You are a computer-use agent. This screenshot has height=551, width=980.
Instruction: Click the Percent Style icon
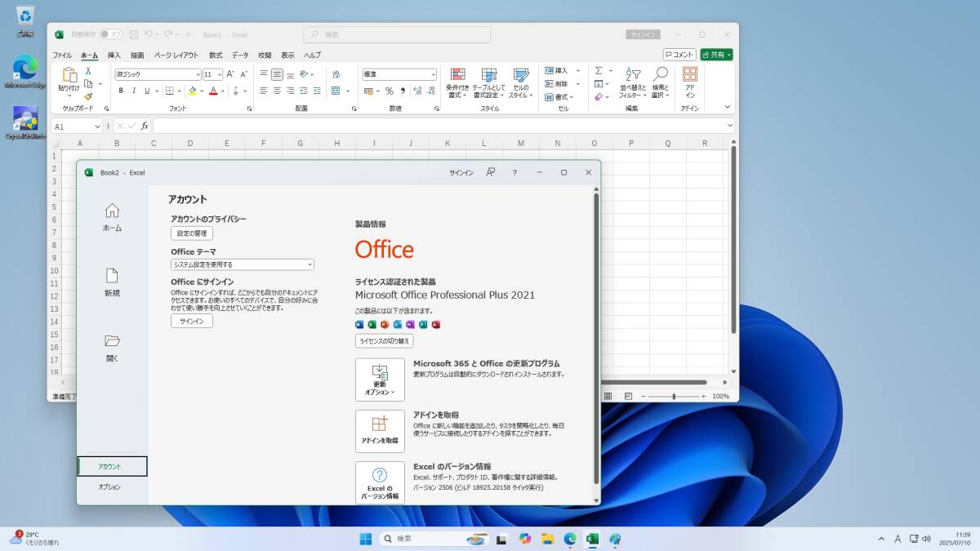[390, 91]
